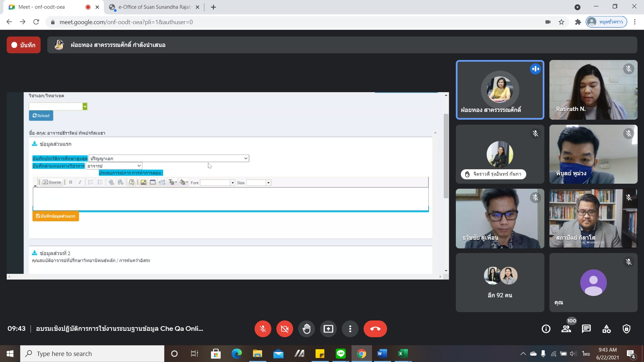644x362 pixels.
Task: Open more options three-dot menu
Action: [x=350, y=329]
